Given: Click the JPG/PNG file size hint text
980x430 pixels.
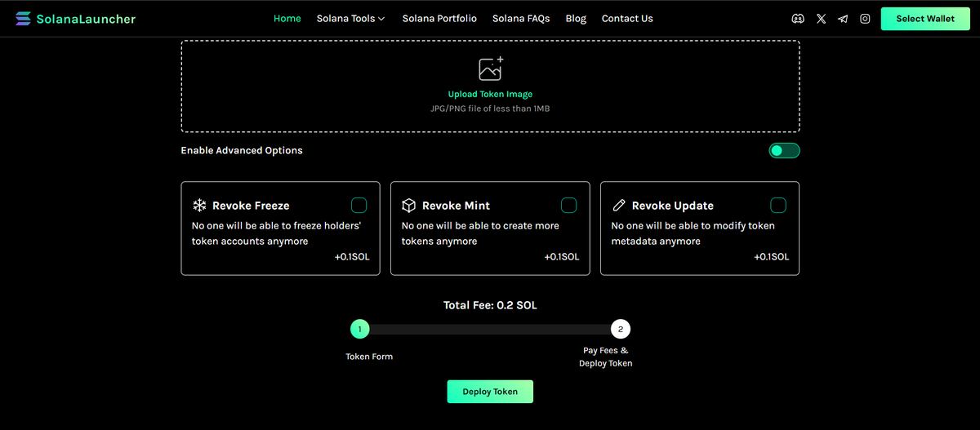Looking at the screenshot, I should (490, 109).
